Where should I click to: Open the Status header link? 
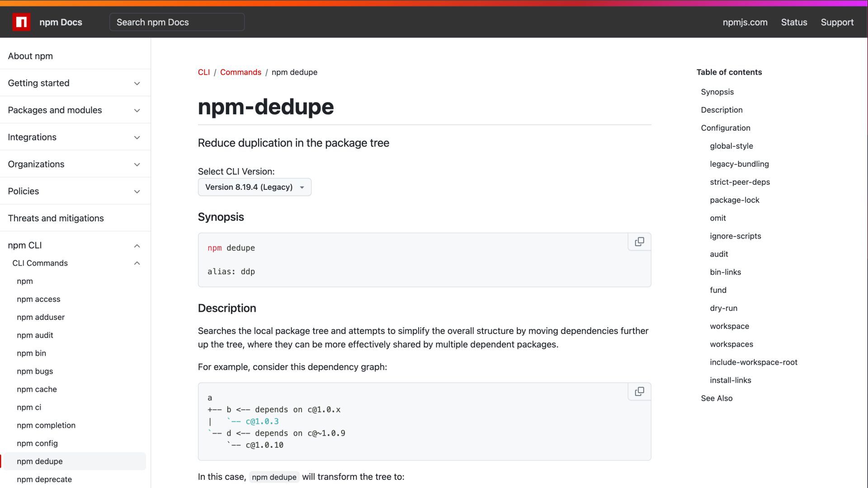(794, 22)
